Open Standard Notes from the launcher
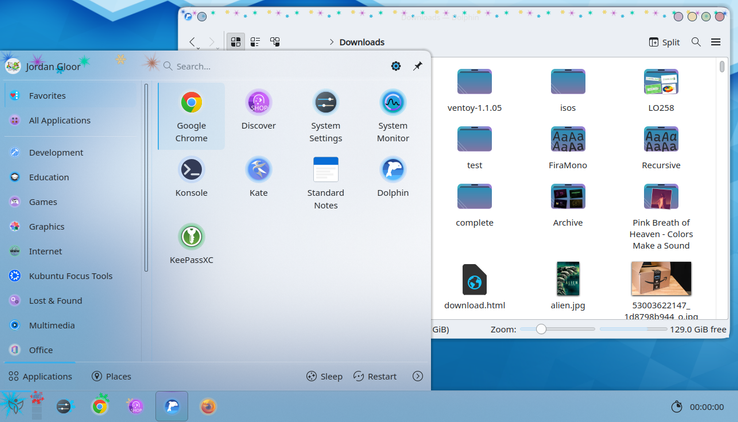738x422 pixels. tap(326, 183)
